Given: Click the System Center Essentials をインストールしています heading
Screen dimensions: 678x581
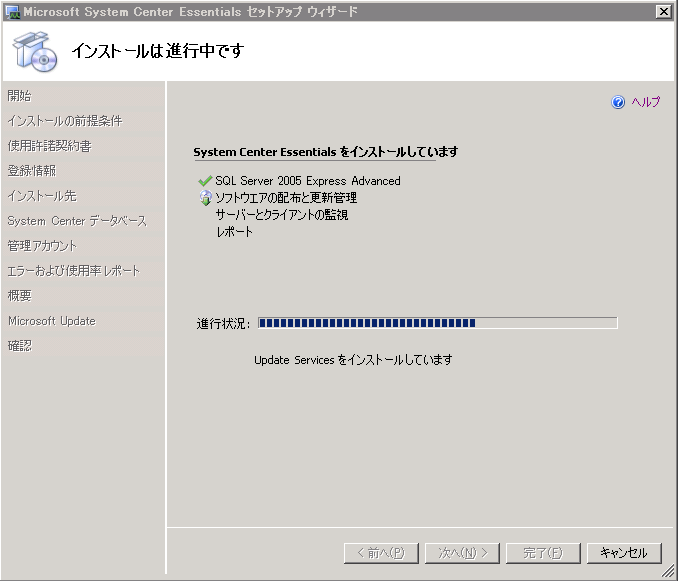Looking at the screenshot, I should tap(326, 152).
